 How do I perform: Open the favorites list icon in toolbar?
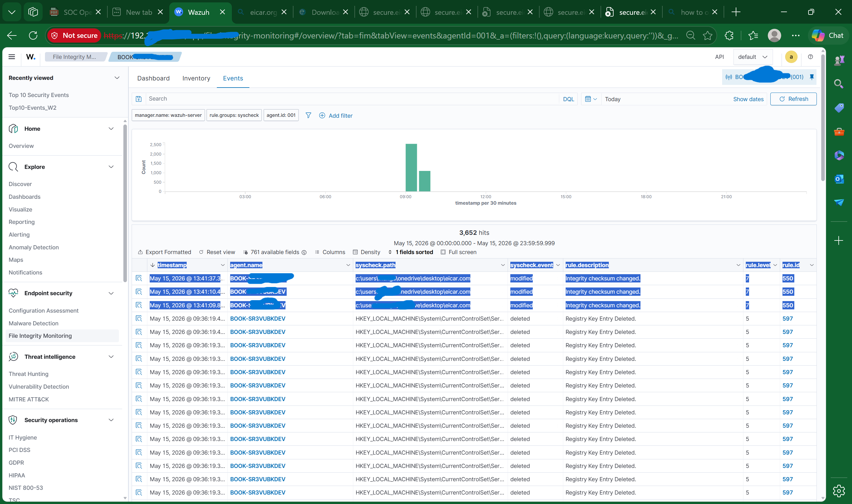pos(753,35)
